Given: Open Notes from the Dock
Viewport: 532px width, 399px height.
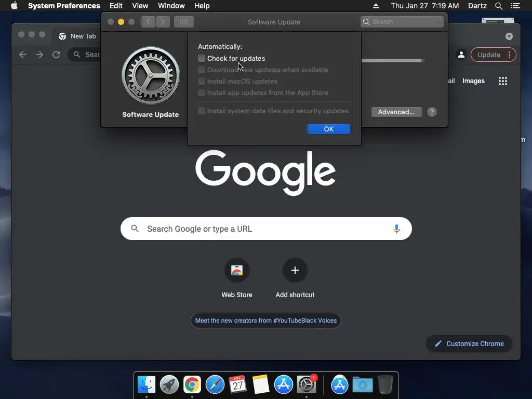Looking at the screenshot, I should tap(261, 385).
